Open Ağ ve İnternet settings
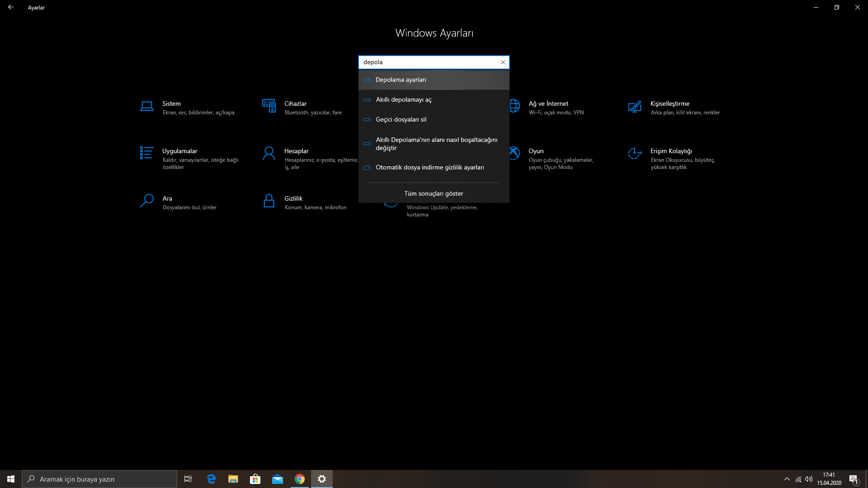Screen dimensions: 868x488 548,104
